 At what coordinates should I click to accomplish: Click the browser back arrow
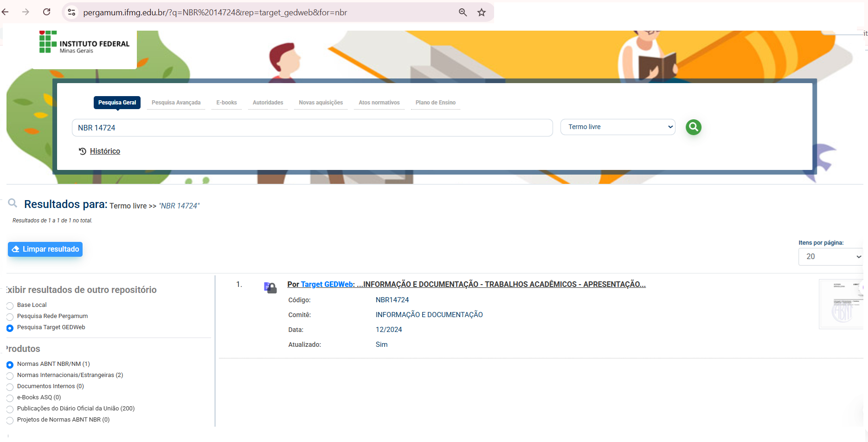[x=6, y=12]
